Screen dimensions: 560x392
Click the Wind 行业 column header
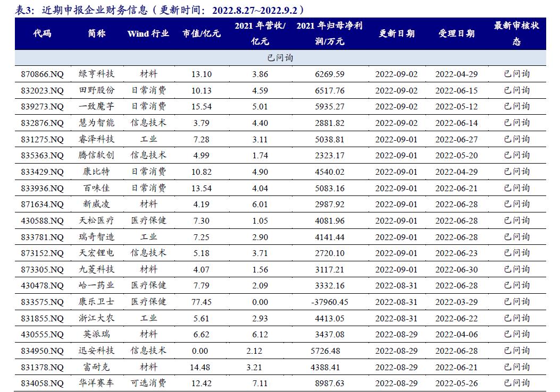(148, 33)
